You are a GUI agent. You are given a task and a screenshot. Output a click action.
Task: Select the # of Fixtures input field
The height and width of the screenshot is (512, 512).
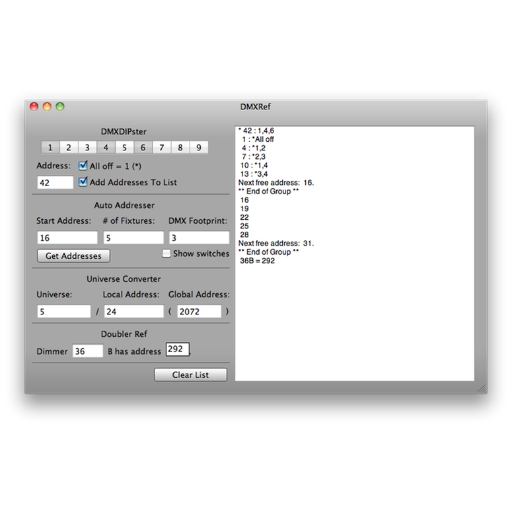point(133,238)
